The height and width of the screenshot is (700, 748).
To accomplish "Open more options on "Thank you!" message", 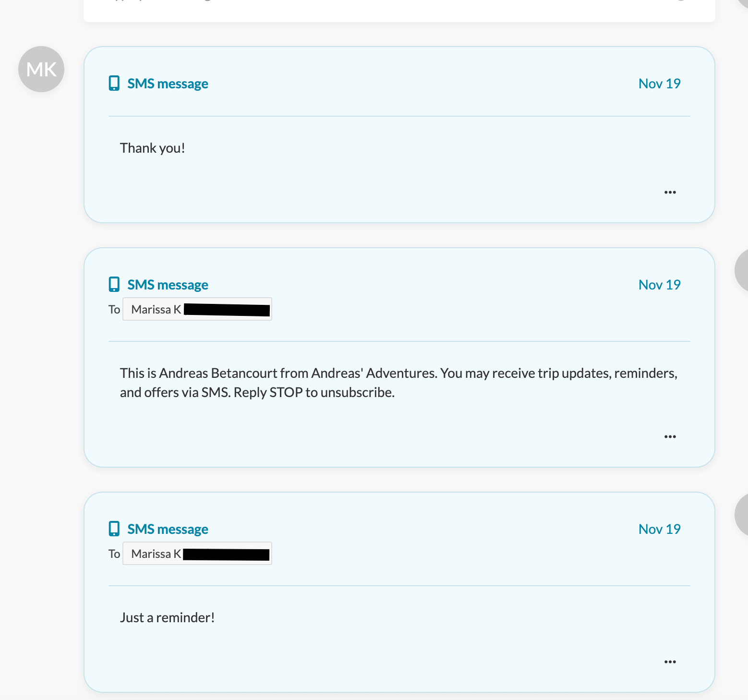I will (670, 193).
